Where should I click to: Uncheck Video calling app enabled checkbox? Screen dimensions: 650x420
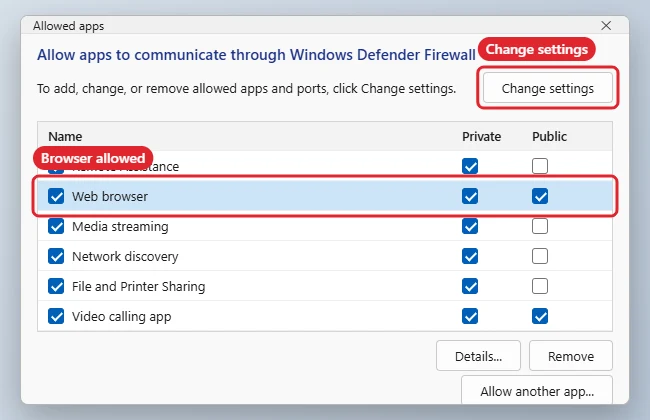56,316
